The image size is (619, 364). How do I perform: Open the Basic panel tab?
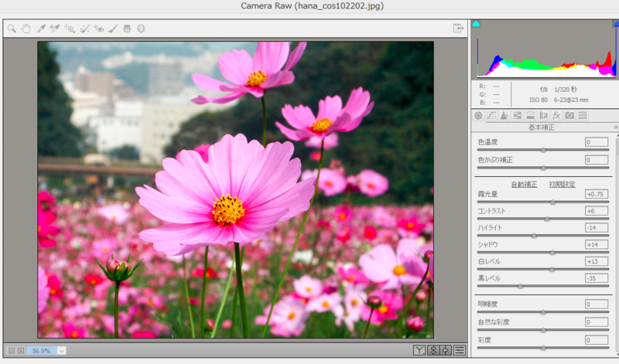coord(478,116)
